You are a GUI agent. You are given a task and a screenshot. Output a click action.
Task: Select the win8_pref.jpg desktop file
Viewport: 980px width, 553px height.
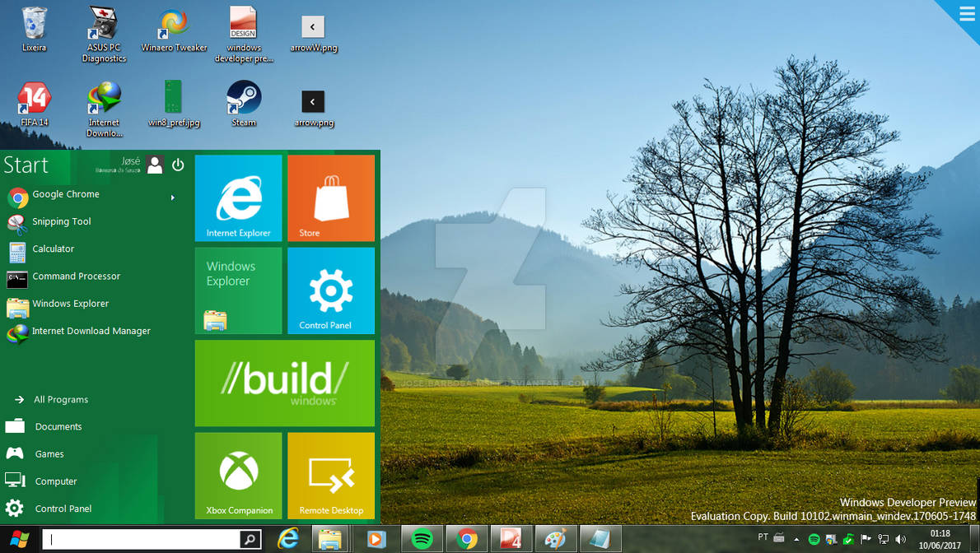[174, 103]
